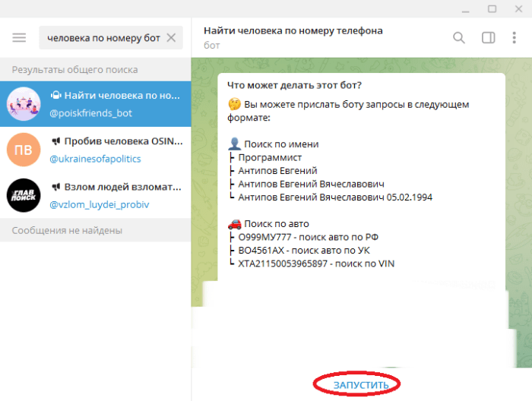532x401 pixels.
Task: Click the 'Что может делать этот бот?' heading
Action: (294, 85)
